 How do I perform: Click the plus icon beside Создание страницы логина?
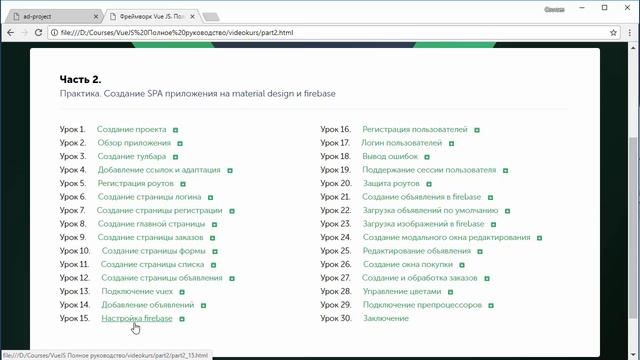tap(211, 198)
